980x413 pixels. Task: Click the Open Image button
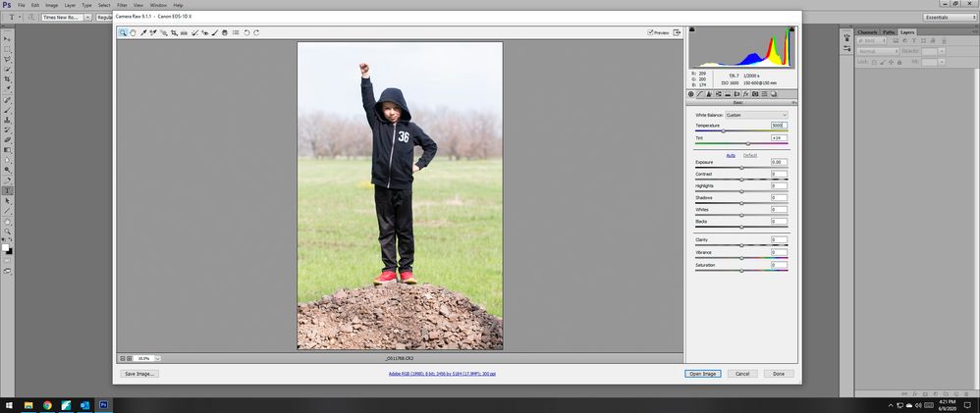click(703, 374)
